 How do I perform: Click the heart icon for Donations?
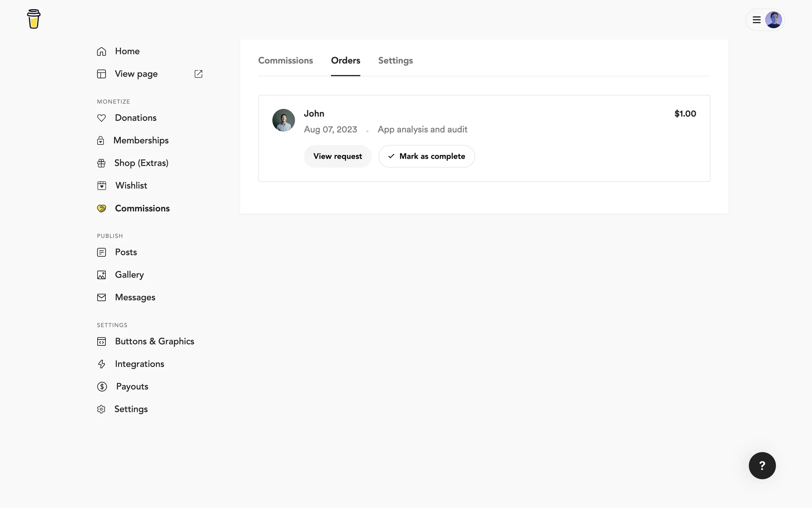pos(101,118)
